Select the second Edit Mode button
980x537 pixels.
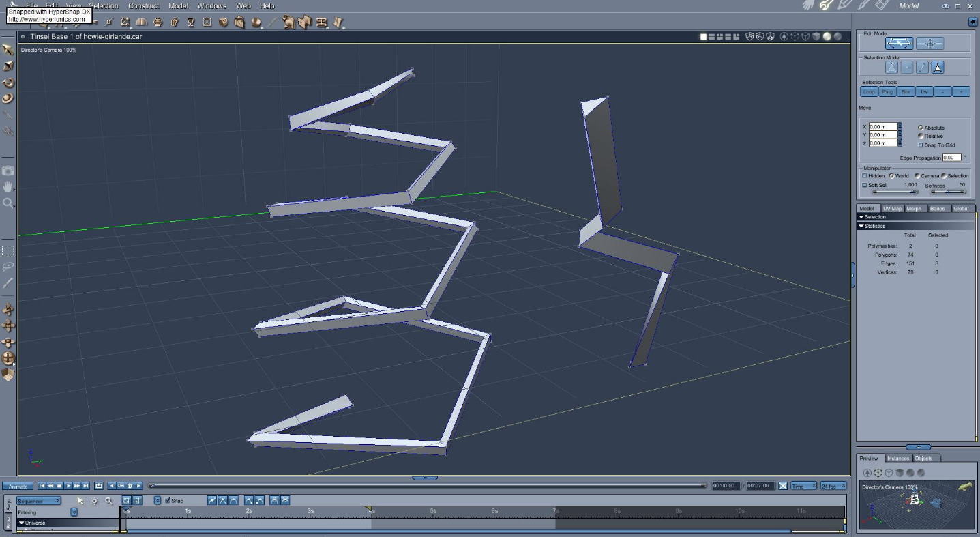929,44
